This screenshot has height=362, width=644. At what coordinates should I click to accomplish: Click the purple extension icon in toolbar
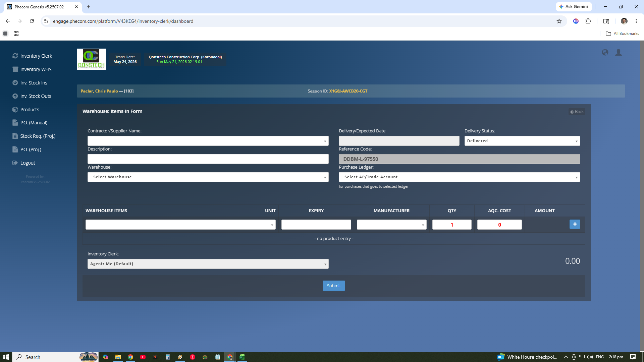(x=576, y=21)
